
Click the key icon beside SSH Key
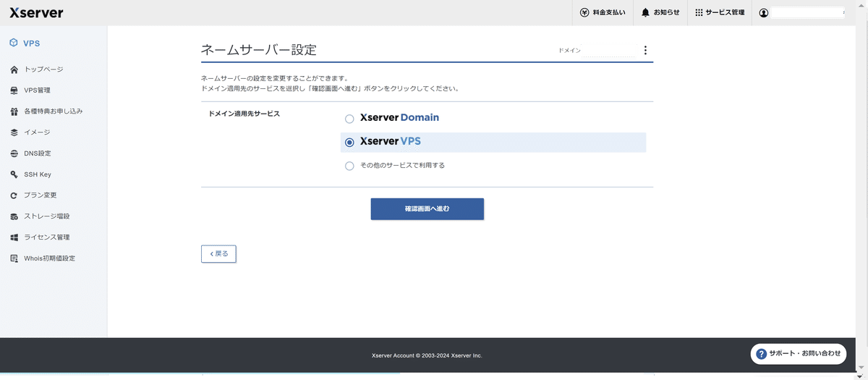coord(14,174)
